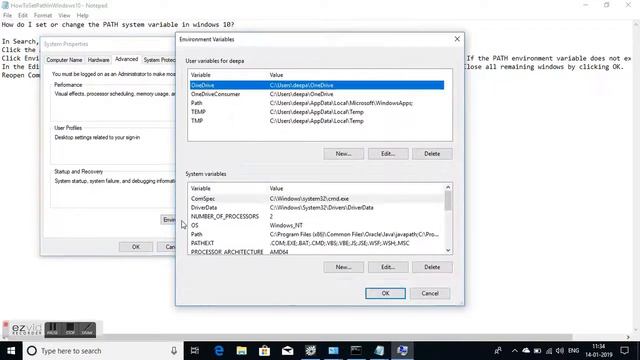Image resolution: width=640 pixels, height=360 pixels.
Task: Open File Explorer from the taskbar
Action: tap(242, 351)
